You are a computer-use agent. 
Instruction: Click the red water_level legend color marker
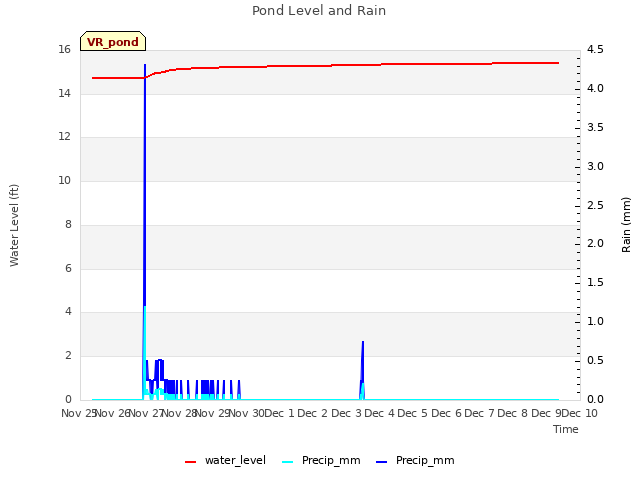[x=190, y=462]
